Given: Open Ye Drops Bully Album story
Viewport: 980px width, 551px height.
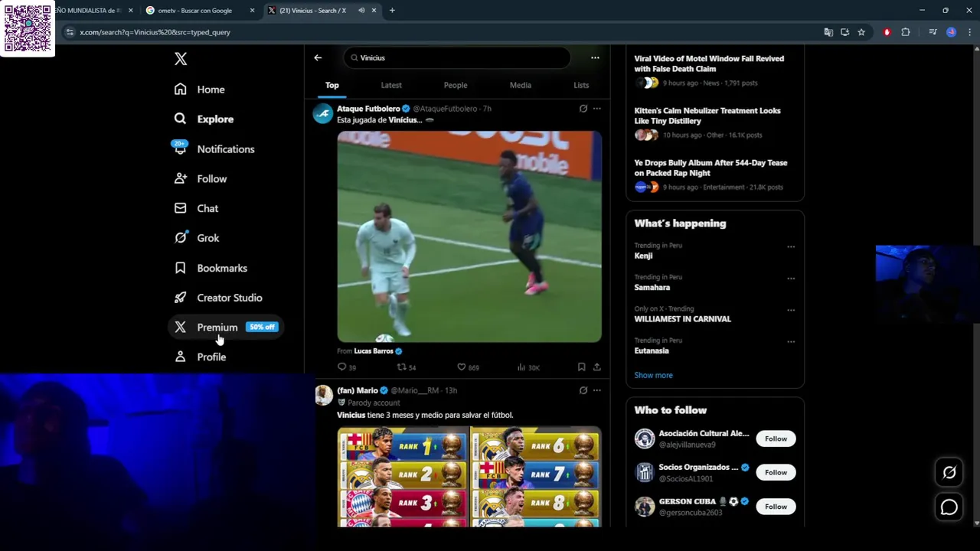Looking at the screenshot, I should pyautogui.click(x=710, y=168).
